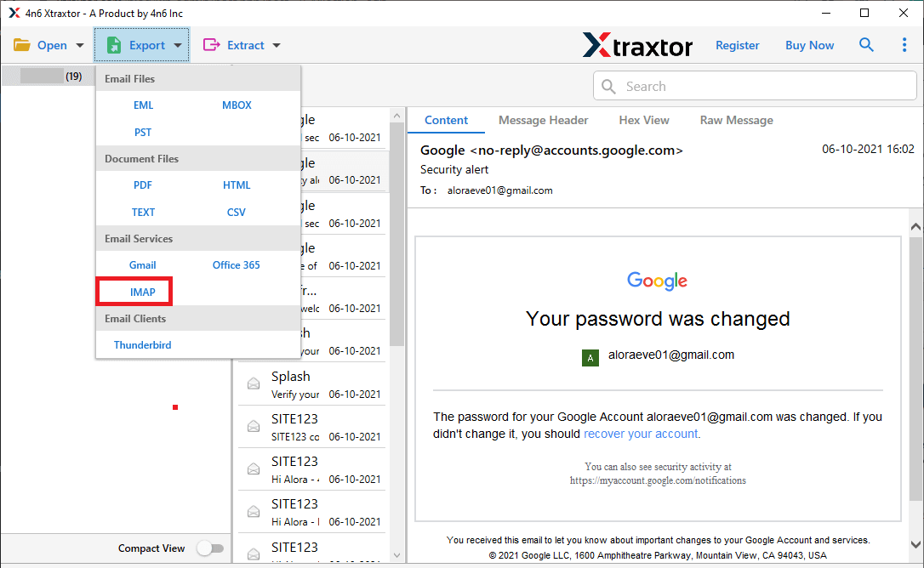Select Gmail under Email Services

pyautogui.click(x=143, y=265)
